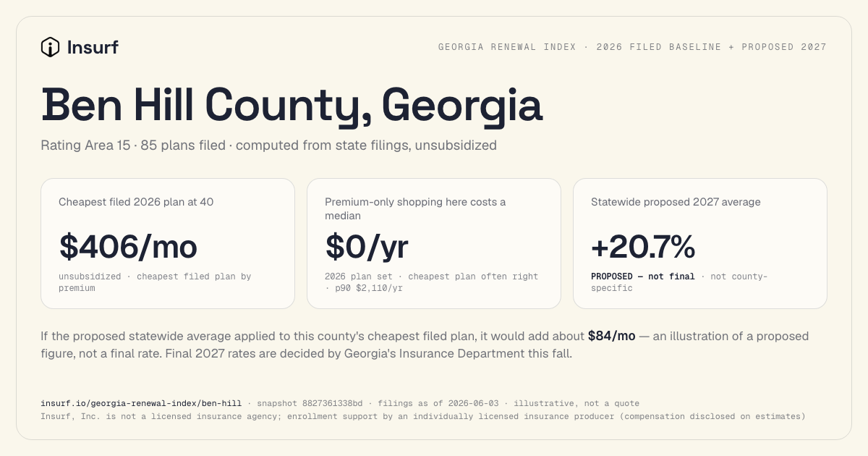Click the $406/mo premium figure
The image size is (868, 456).
coord(128,246)
